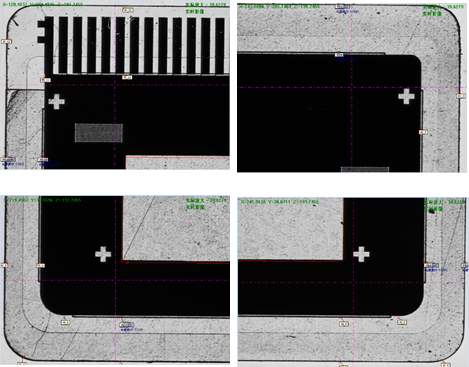Click the white cross in the lower-right corner view
The width and height of the screenshot is (469, 367).
(361, 254)
